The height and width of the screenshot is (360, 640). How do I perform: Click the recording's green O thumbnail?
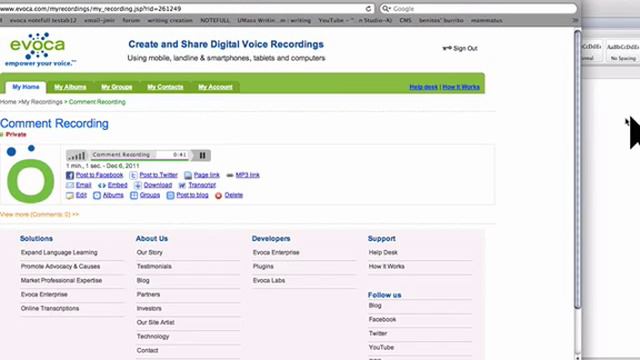point(30,175)
